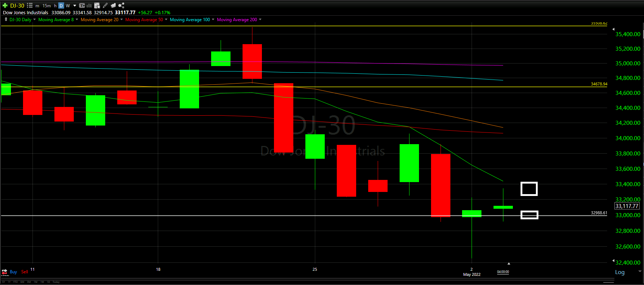Set chart range to 5Y
The height and width of the screenshot is (285, 644).
4,282
